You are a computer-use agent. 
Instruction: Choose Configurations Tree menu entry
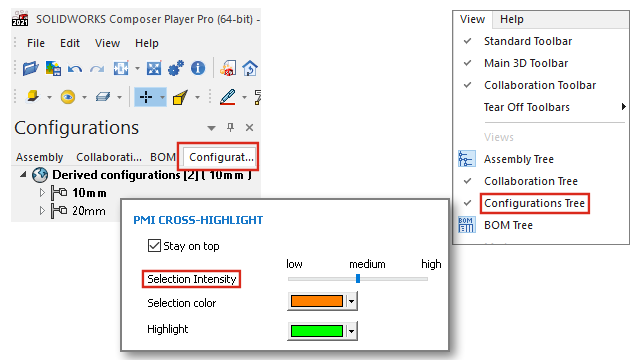click(534, 203)
